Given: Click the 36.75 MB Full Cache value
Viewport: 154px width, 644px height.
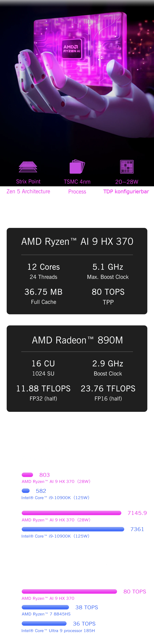Looking at the screenshot, I should coord(43,292).
